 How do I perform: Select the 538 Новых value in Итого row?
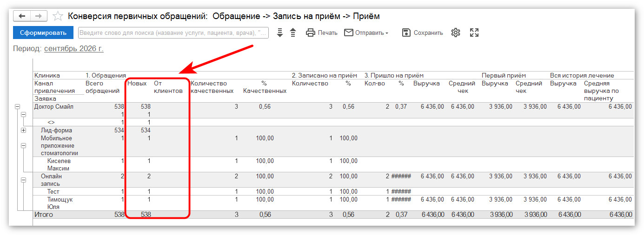tap(146, 215)
